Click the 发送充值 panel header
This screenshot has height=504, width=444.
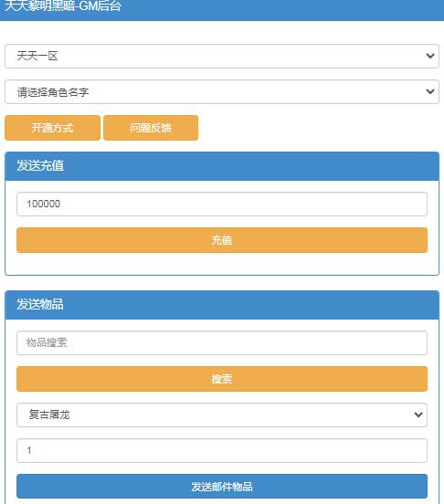click(x=222, y=166)
